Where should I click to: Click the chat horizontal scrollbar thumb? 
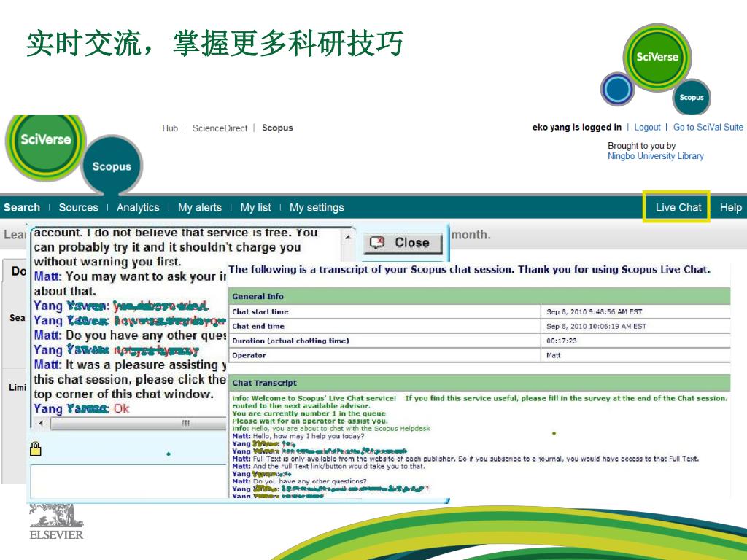pos(138,423)
